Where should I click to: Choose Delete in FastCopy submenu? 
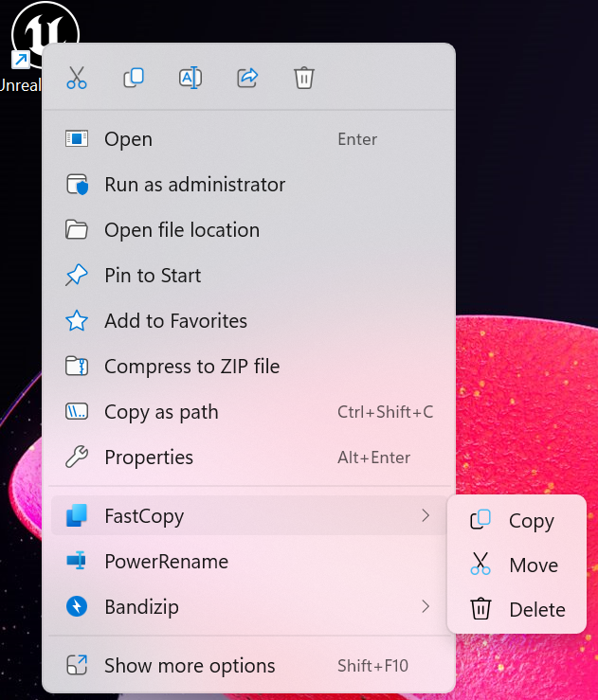pos(516,609)
